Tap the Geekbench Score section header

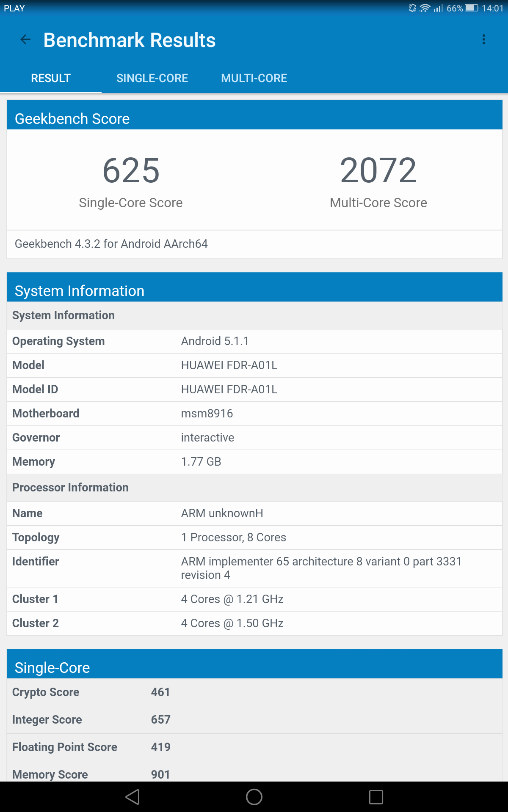[x=255, y=115]
